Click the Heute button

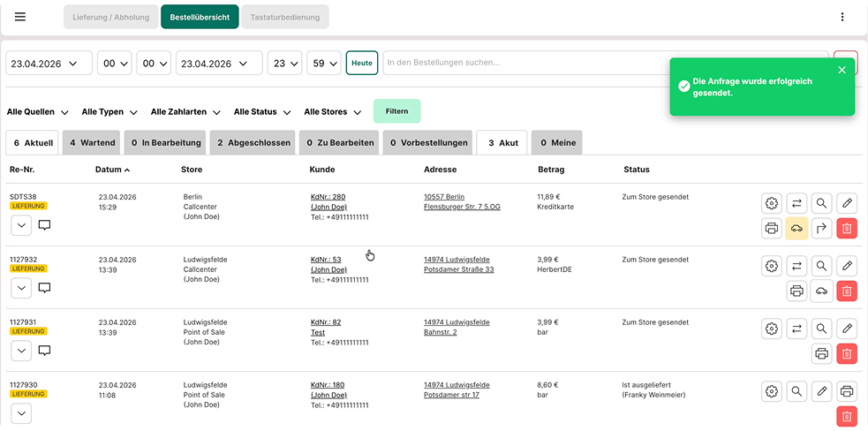pos(362,64)
